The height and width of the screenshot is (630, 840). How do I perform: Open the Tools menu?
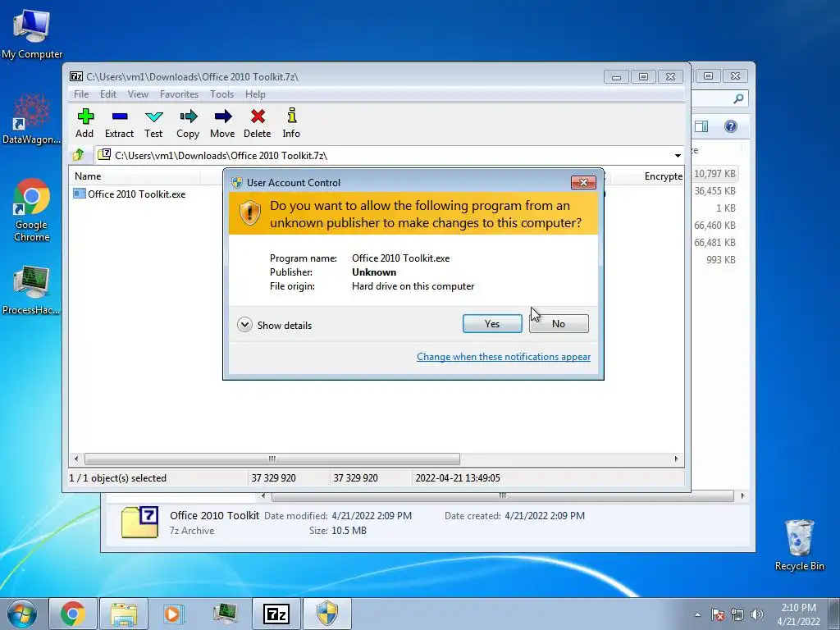[x=221, y=94]
